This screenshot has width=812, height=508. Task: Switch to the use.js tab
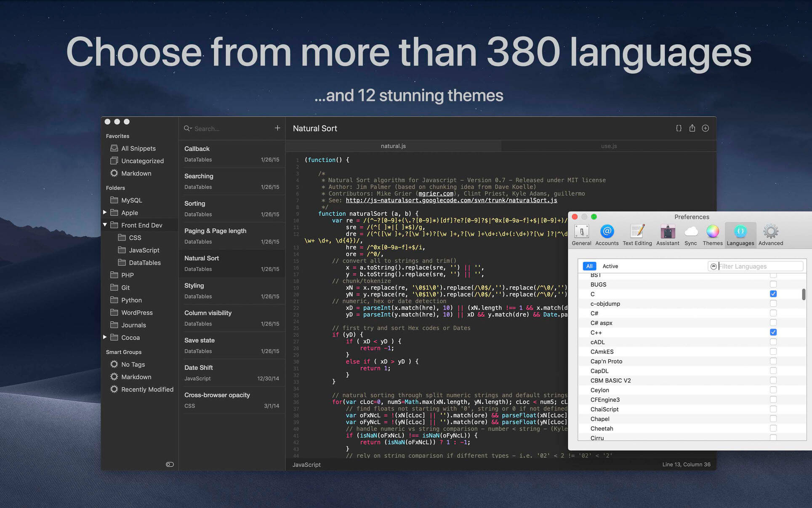coord(609,146)
